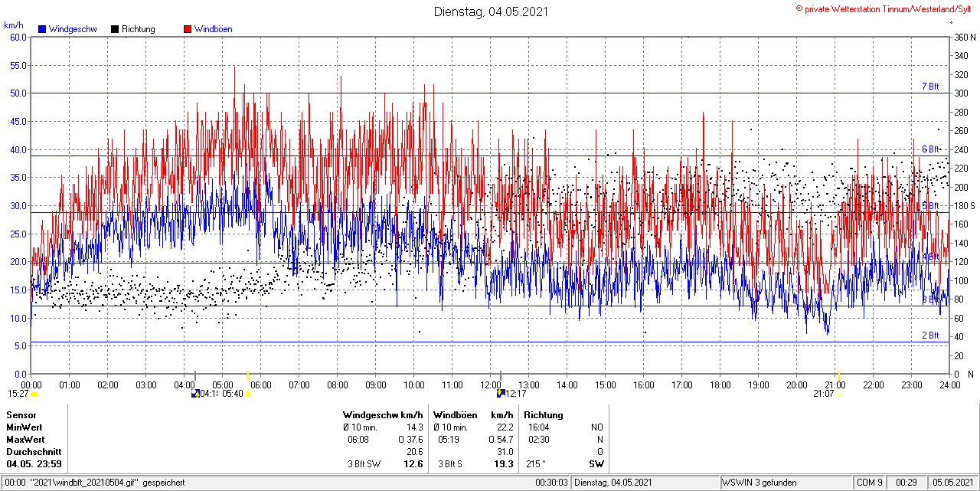This screenshot has width=980, height=491.
Task: Click the 215 ° direction value
Action: [x=535, y=464]
